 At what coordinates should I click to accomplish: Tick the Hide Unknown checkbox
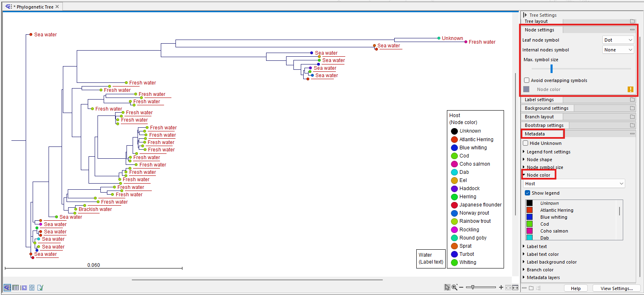[x=526, y=143]
